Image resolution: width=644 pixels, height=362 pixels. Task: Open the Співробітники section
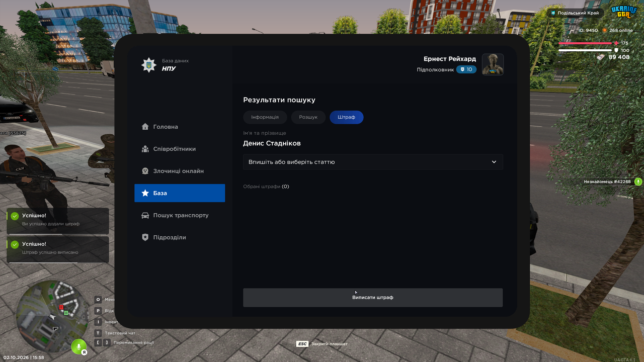(180, 149)
